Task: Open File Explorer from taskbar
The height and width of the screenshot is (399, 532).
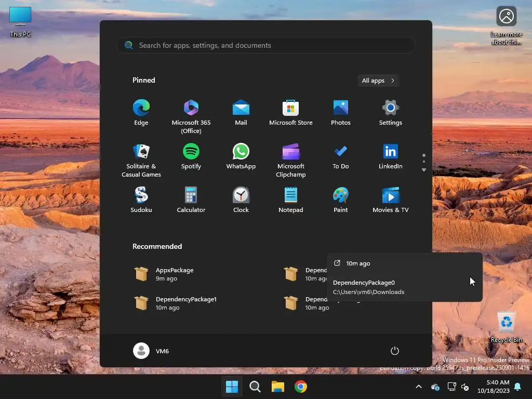Action: tap(278, 387)
